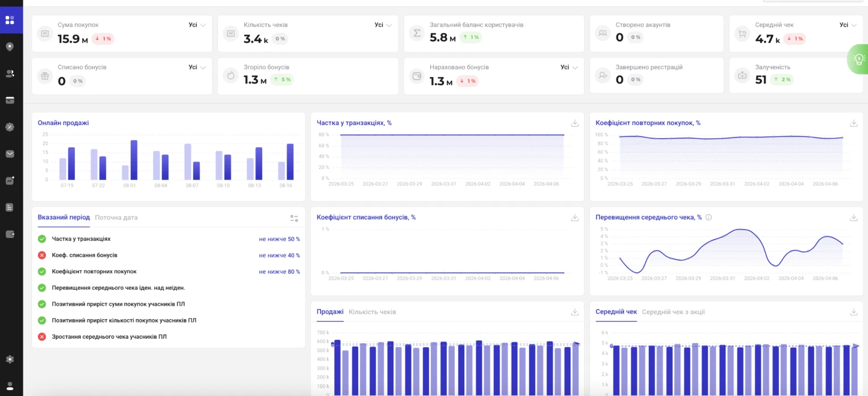868x396 pixels.
Task: Download the Частка у транзакціях chart
Action: pos(575,123)
